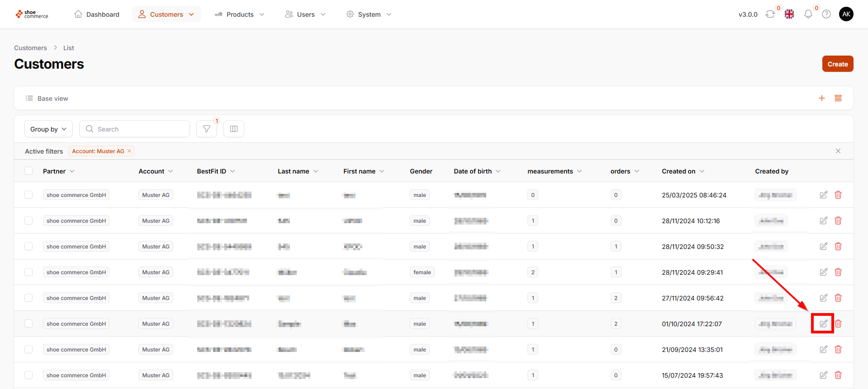The width and height of the screenshot is (868, 389).
Task: Change language via UK flag icon
Action: (x=789, y=14)
